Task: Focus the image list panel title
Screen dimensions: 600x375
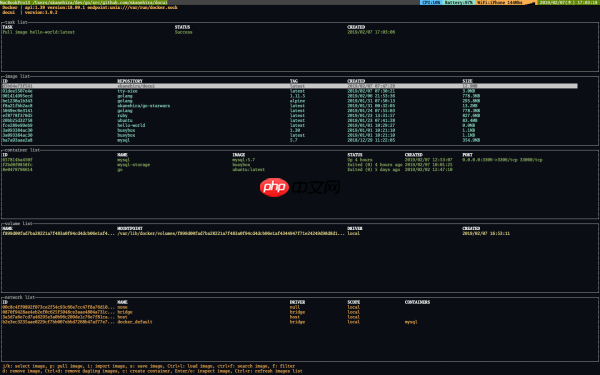Action: click(x=18, y=76)
